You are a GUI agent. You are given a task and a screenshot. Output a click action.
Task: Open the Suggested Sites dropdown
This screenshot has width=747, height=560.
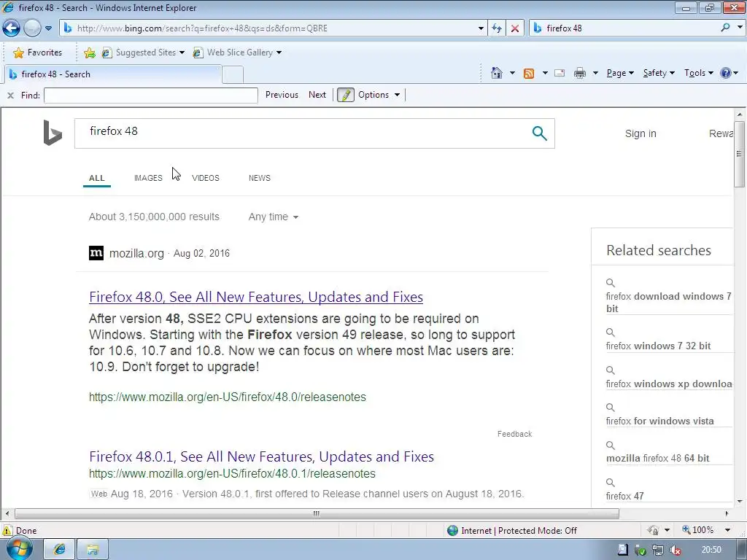click(x=143, y=52)
